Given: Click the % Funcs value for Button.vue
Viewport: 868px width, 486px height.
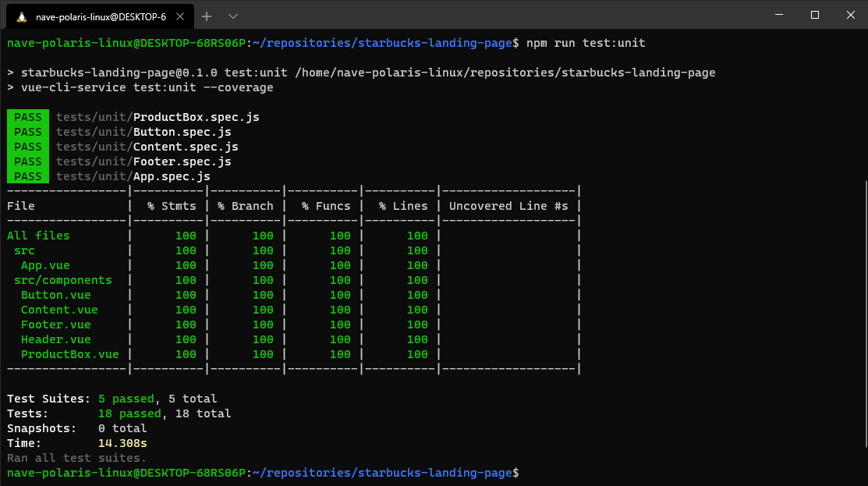Looking at the screenshot, I should (340, 295).
